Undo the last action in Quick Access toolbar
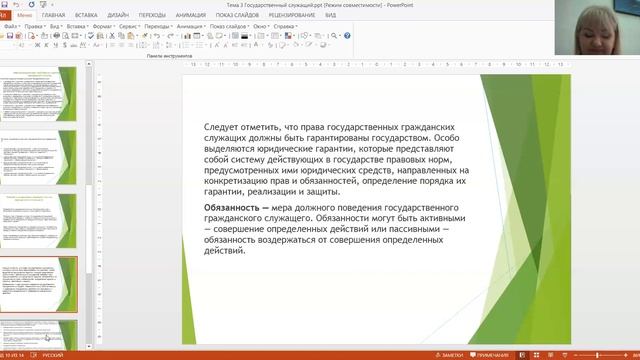Viewport: 640px width, 360px height. point(16,4)
